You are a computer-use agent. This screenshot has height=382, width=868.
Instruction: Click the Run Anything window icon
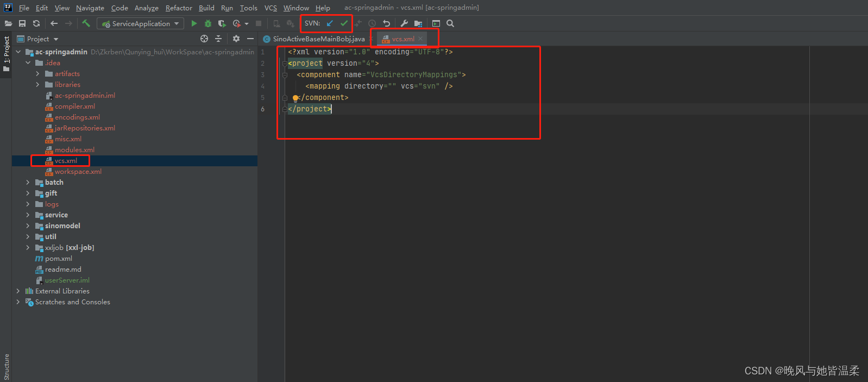pyautogui.click(x=436, y=23)
